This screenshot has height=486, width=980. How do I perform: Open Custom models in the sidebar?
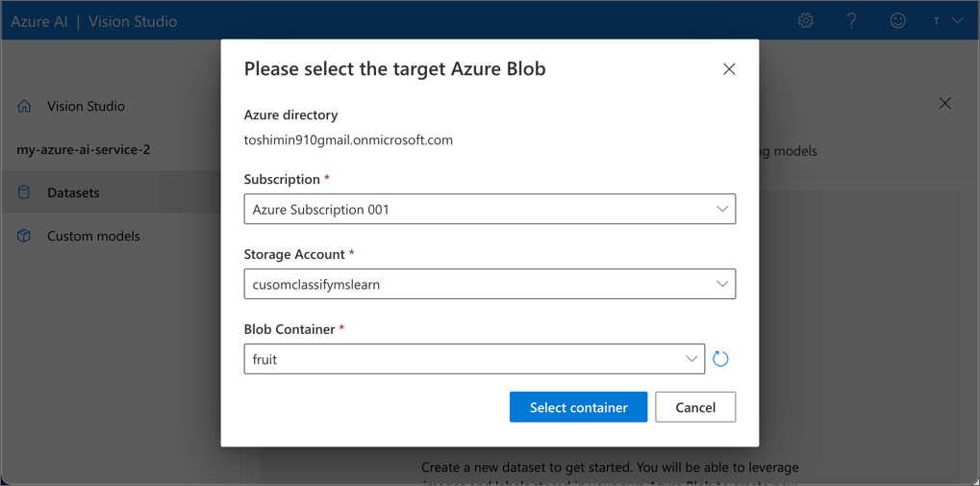pyautogui.click(x=93, y=236)
